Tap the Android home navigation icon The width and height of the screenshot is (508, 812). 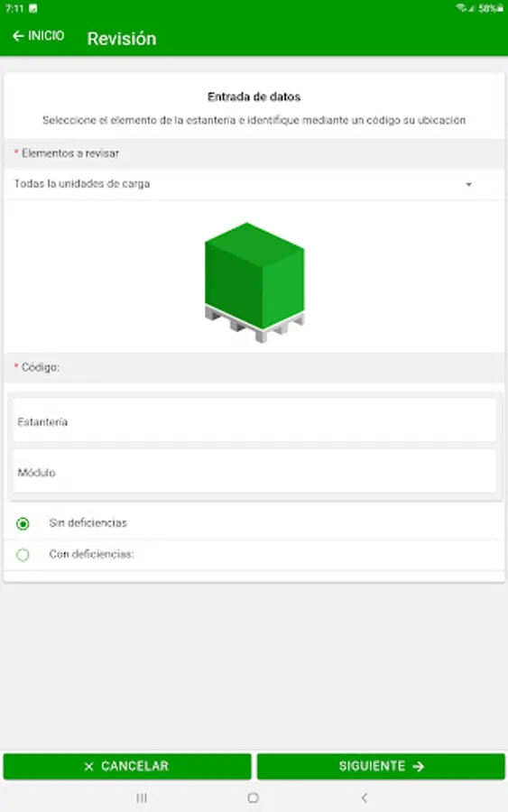pos(254,798)
